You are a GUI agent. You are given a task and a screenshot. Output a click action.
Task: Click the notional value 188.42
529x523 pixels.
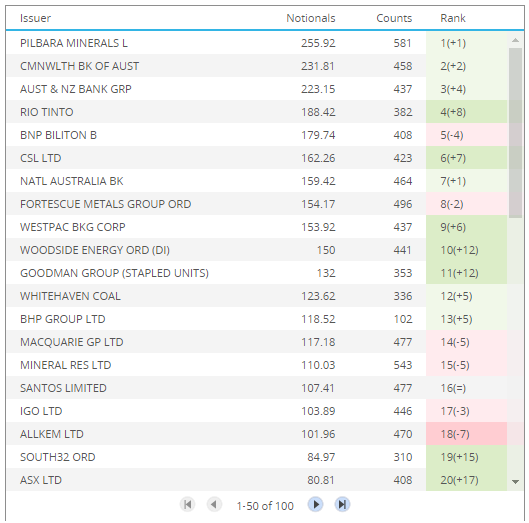pyautogui.click(x=318, y=112)
